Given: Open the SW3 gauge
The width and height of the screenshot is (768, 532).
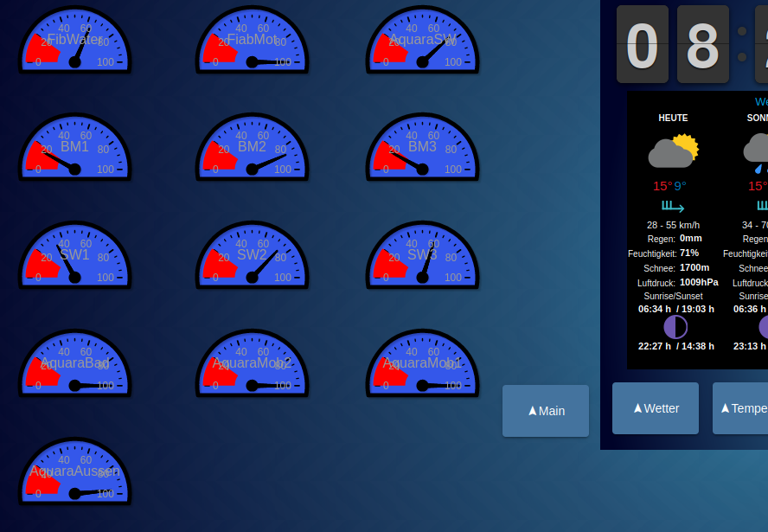Looking at the screenshot, I should point(422,255).
